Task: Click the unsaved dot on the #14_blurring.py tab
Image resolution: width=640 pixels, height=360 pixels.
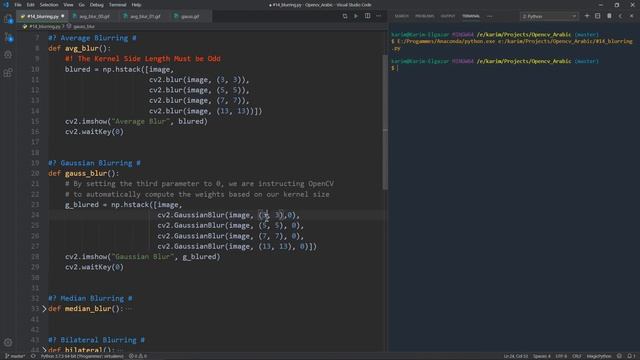Action: click(x=62, y=16)
